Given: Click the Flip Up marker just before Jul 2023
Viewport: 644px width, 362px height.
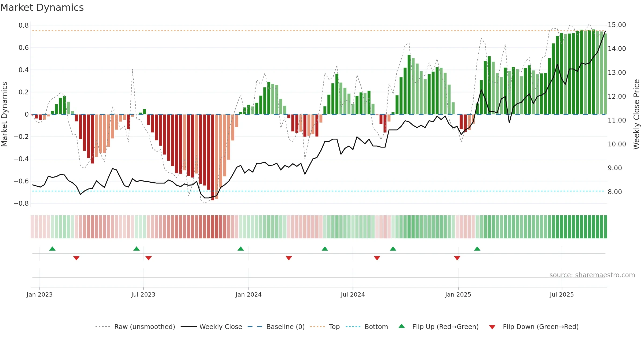Looking at the screenshot, I should [x=137, y=249].
